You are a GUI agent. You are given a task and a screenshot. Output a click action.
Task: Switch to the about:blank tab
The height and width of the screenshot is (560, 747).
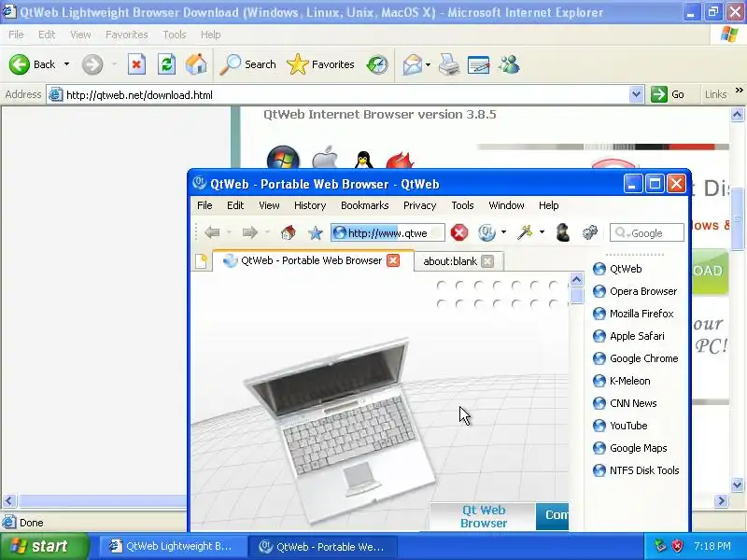(x=450, y=261)
